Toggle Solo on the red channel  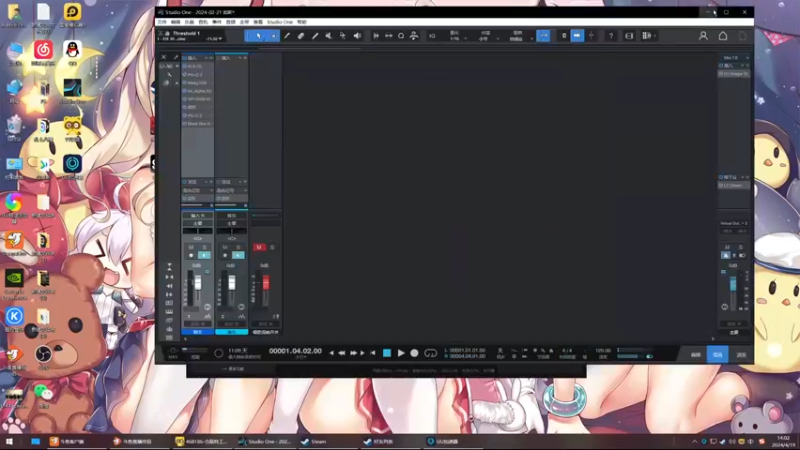coord(272,247)
